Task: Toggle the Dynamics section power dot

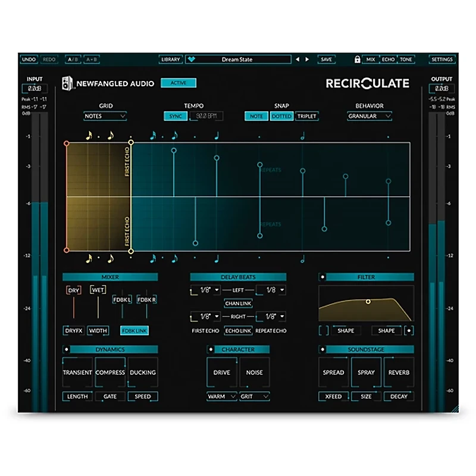Action: click(x=66, y=349)
